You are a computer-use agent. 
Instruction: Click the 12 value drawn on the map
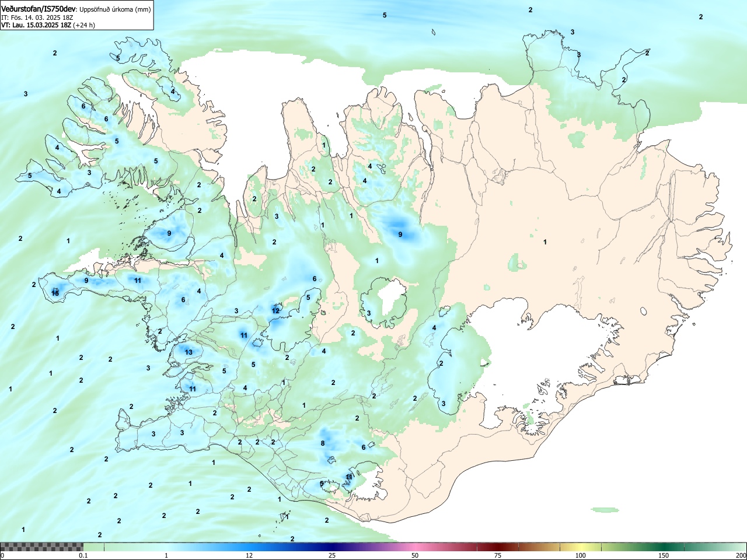click(x=275, y=311)
